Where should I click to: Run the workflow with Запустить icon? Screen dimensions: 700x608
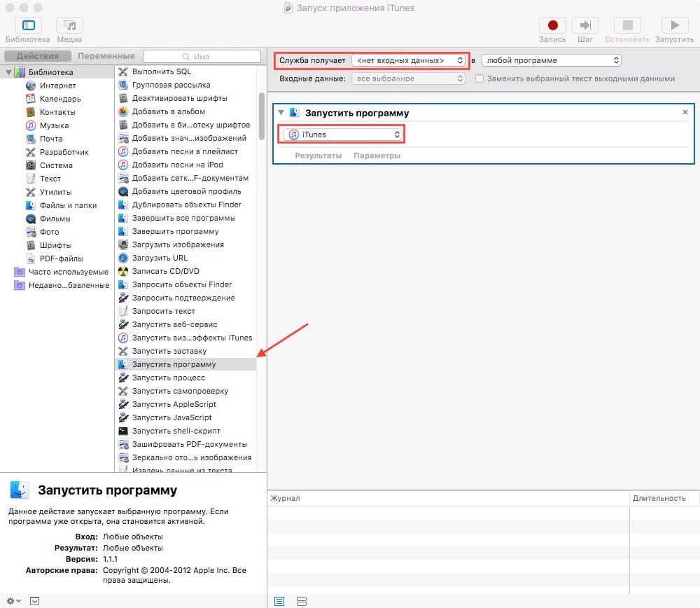[675, 25]
